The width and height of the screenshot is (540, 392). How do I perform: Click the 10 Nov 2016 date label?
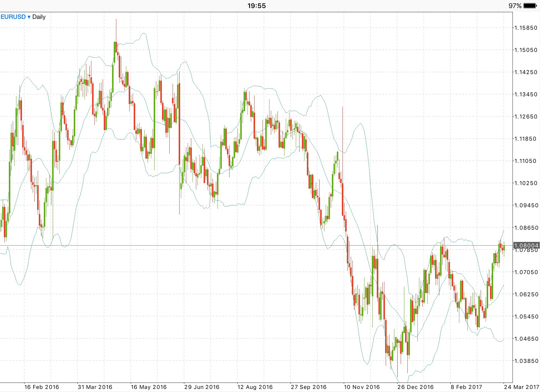tap(362, 387)
